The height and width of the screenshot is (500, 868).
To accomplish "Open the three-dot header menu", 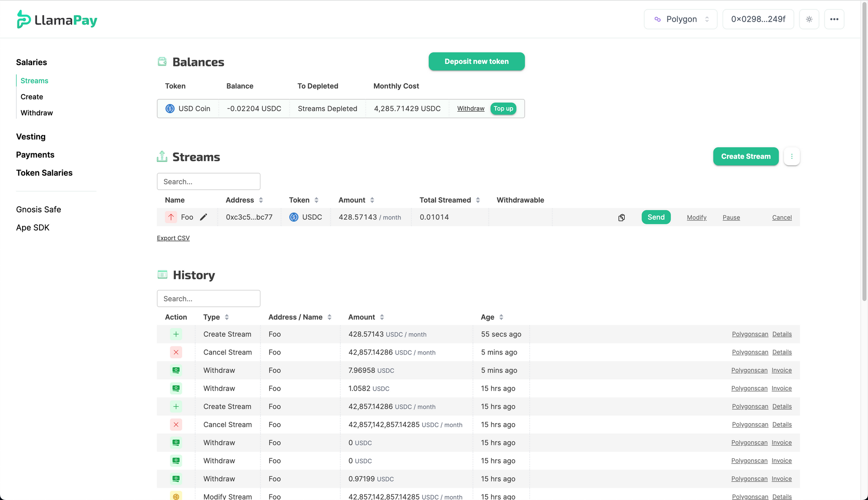I will click(834, 19).
